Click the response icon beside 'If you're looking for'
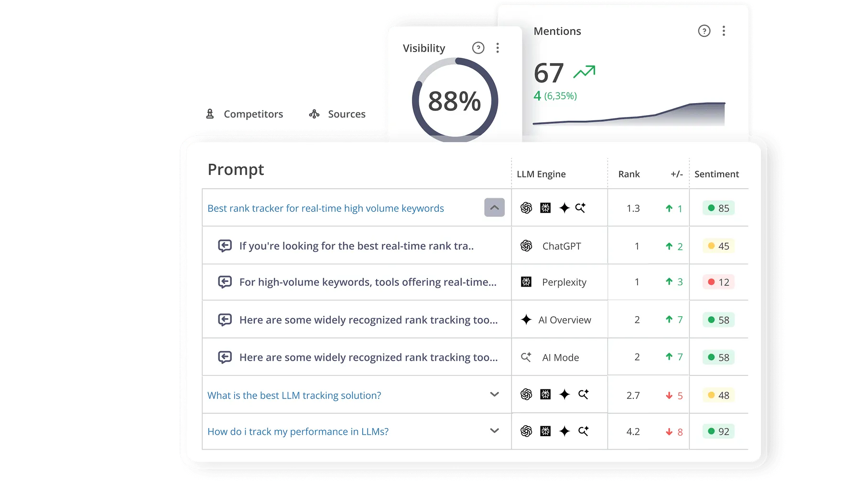The image size is (868, 483). point(225,246)
